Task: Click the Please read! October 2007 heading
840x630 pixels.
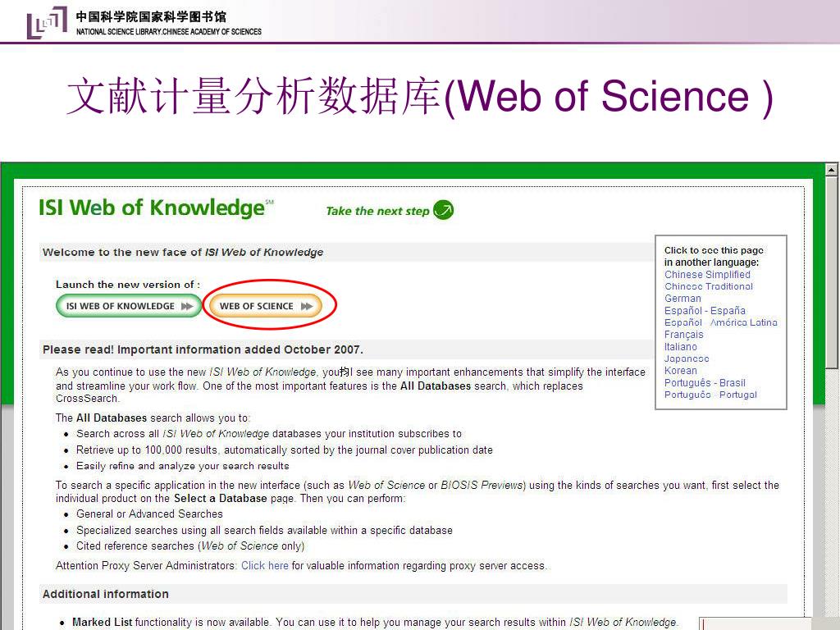Action: pyautogui.click(x=203, y=349)
